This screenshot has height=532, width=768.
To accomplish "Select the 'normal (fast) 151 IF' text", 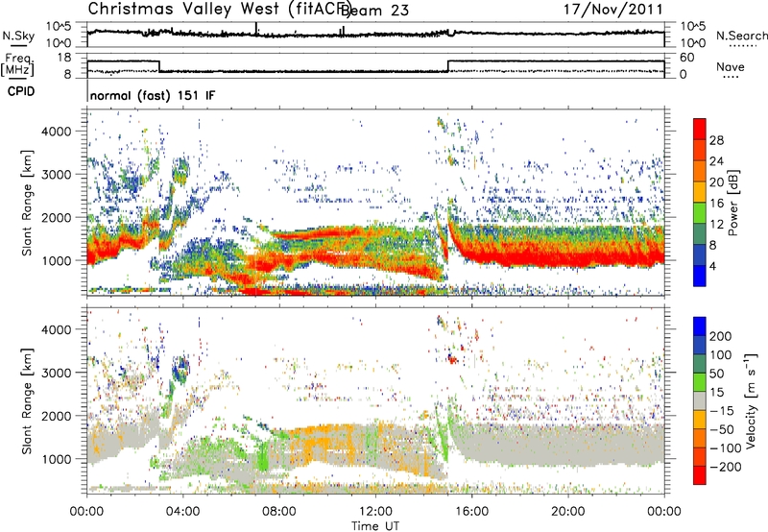I will click(153, 95).
